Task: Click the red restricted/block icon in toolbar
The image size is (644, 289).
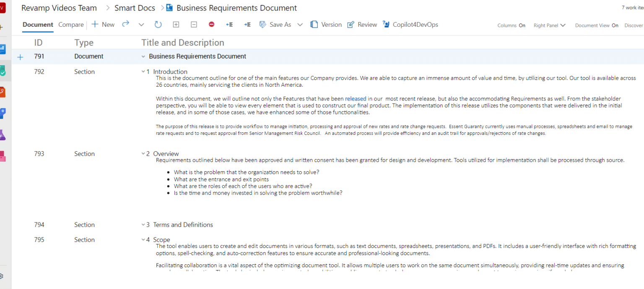Action: click(211, 24)
